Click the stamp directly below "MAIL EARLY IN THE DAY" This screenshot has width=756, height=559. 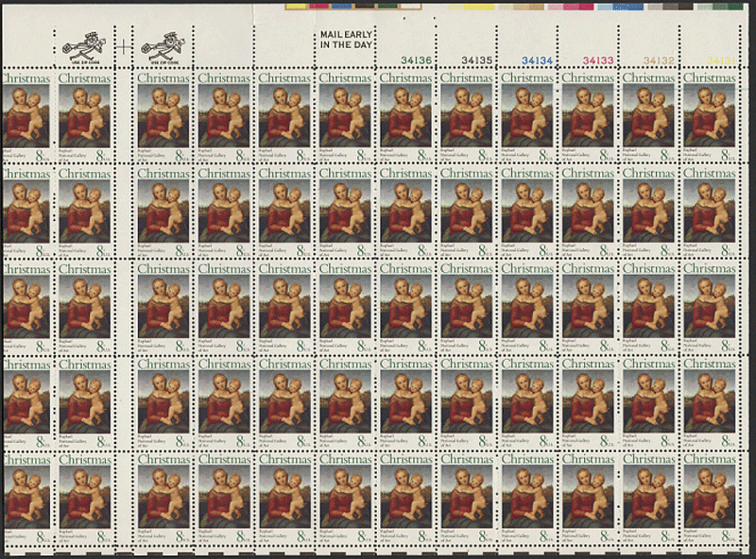coord(345,117)
